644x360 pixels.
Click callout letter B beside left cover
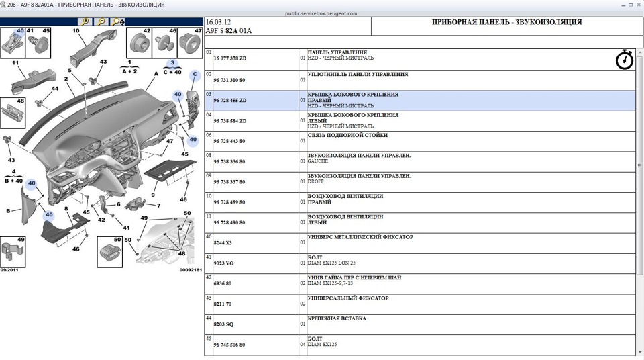point(8,211)
